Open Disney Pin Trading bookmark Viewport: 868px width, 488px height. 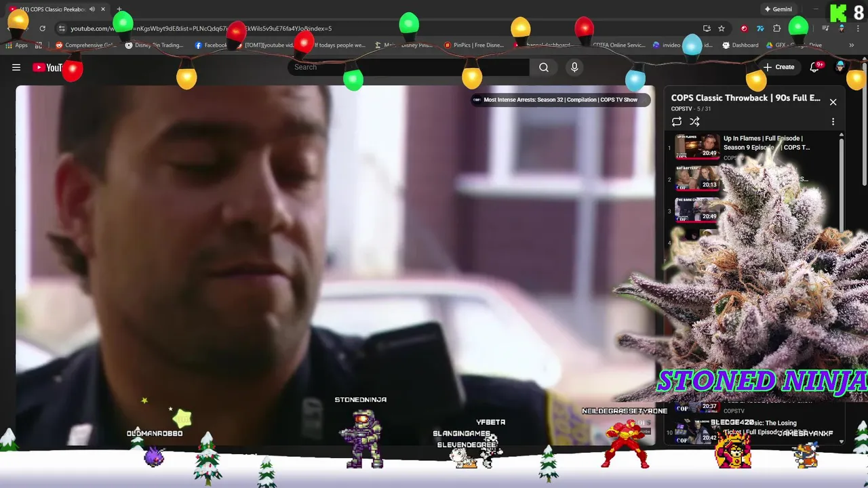(155, 45)
